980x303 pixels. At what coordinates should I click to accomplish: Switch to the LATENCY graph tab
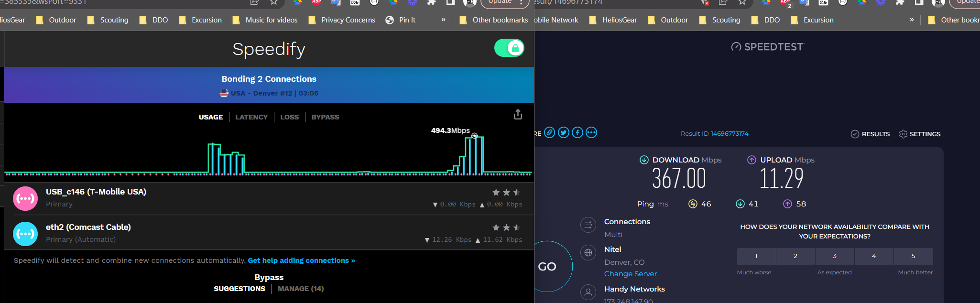(251, 117)
